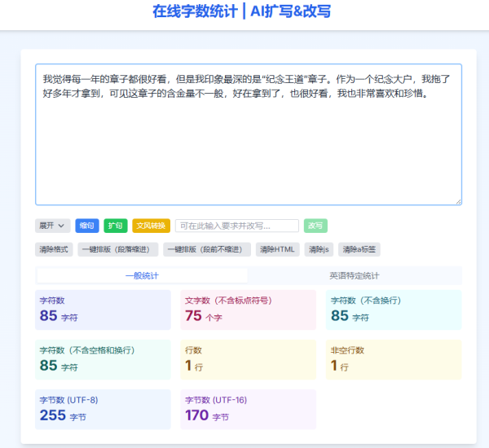This screenshot has height=448, width=489.
Task: Click the blue 缩句 button
Action: pyautogui.click(x=87, y=226)
